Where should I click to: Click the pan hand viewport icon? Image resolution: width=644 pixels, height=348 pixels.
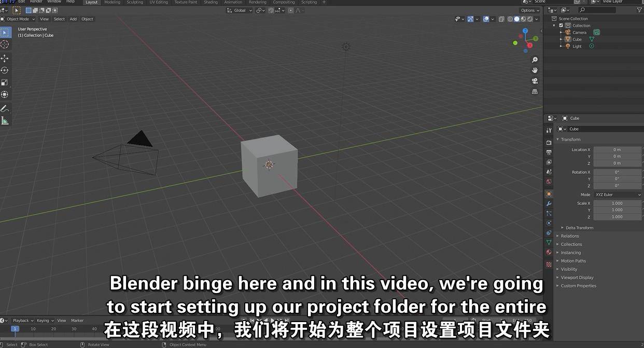pyautogui.click(x=535, y=71)
